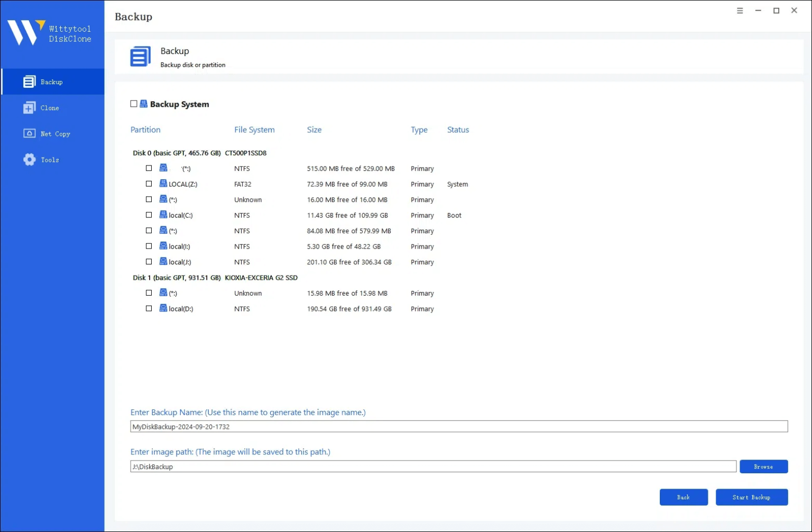This screenshot has height=532, width=812.
Task: Select the local(I:) partition checkbox
Action: tap(149, 246)
